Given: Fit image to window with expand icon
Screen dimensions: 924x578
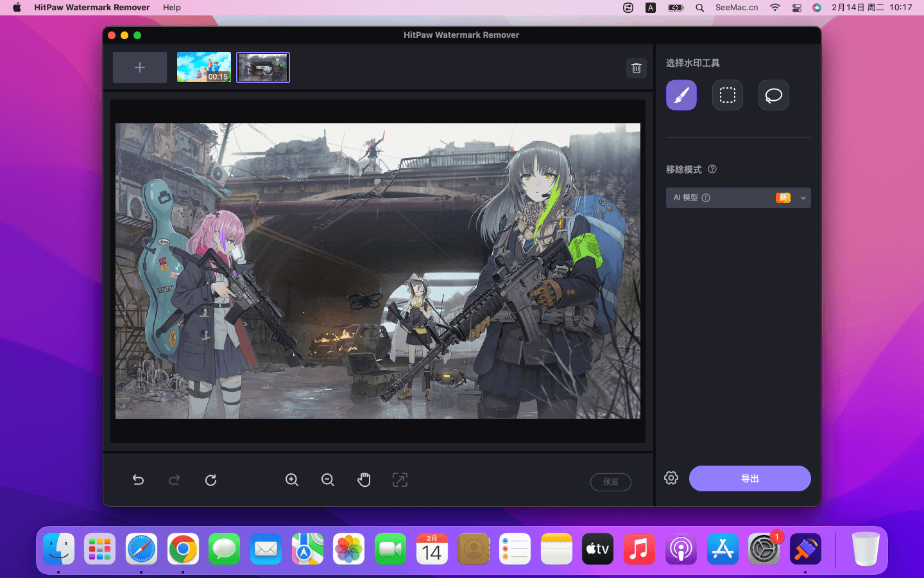Looking at the screenshot, I should 400,480.
